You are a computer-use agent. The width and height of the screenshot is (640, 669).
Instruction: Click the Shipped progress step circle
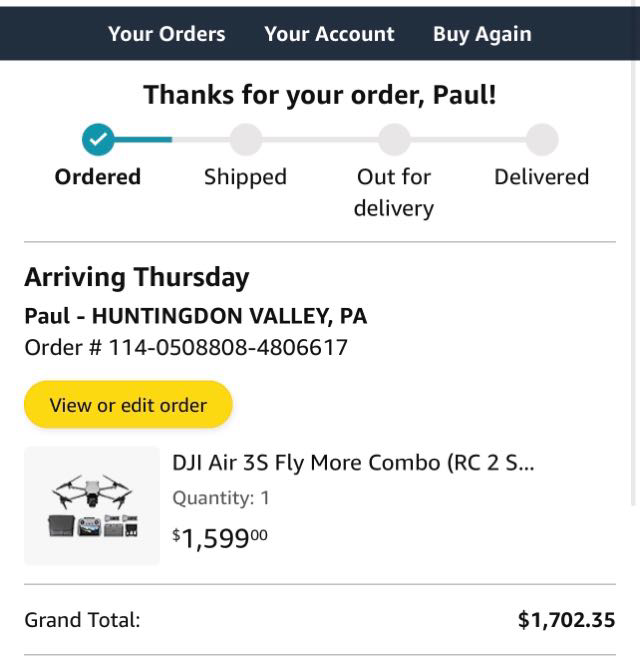coord(245,140)
